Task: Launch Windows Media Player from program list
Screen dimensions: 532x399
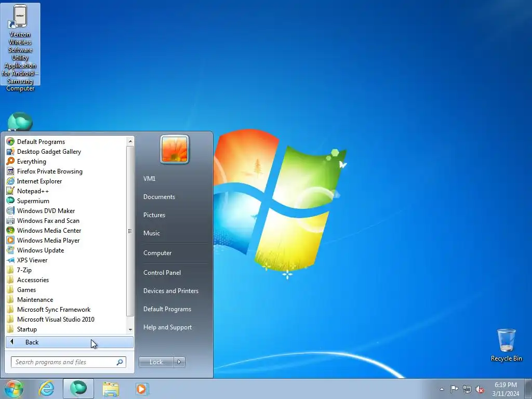Action: (x=10, y=240)
